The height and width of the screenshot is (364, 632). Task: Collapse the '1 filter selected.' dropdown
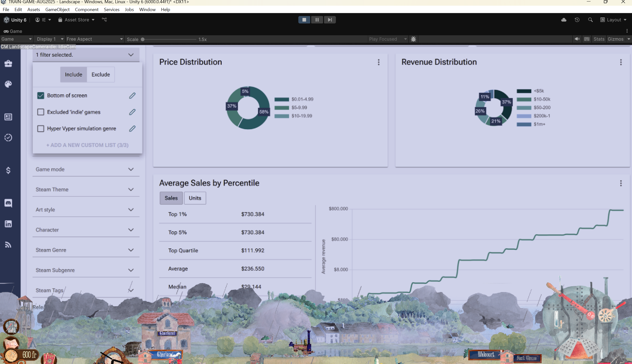pyautogui.click(x=86, y=55)
